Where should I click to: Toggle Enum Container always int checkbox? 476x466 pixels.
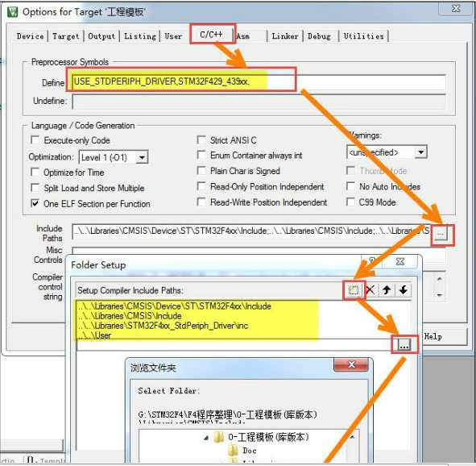[x=201, y=155]
